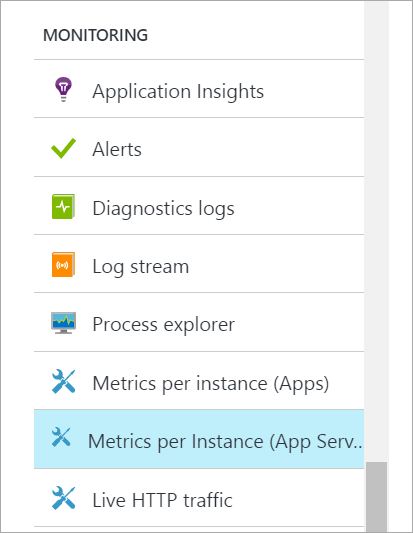Image resolution: width=413 pixels, height=533 pixels.
Task: Click the orange Log stream icon
Action: click(63, 264)
